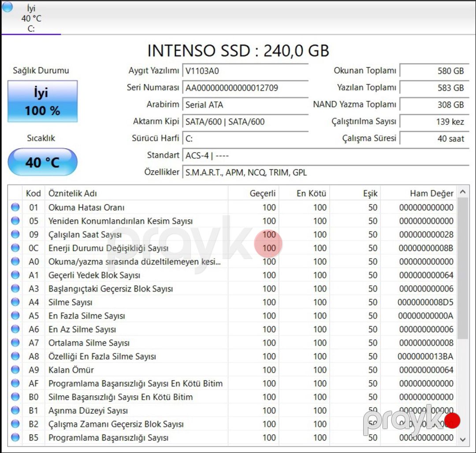Image resolution: width=476 pixels, height=453 pixels.
Task: Click status icon of row A6
Action: [15, 329]
